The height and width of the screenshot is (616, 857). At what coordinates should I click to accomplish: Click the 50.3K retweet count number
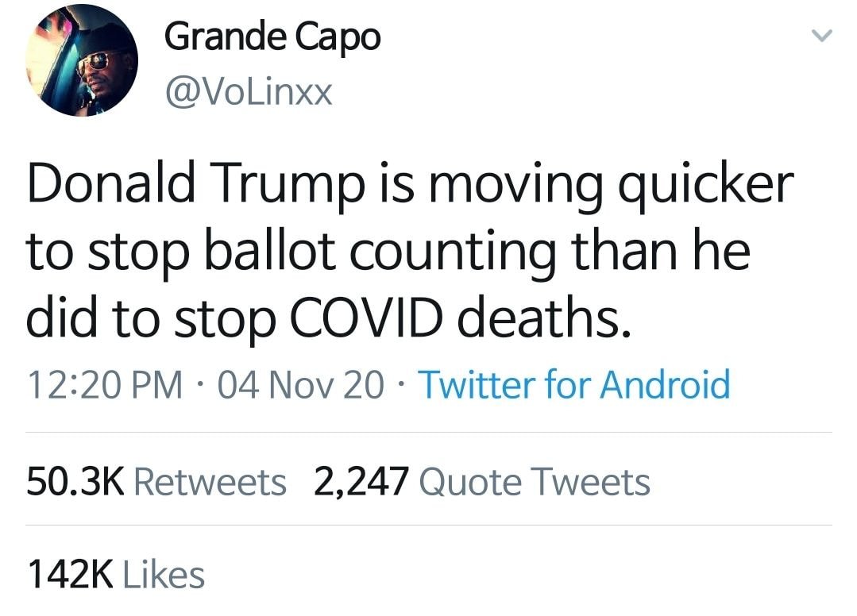pos(75,482)
